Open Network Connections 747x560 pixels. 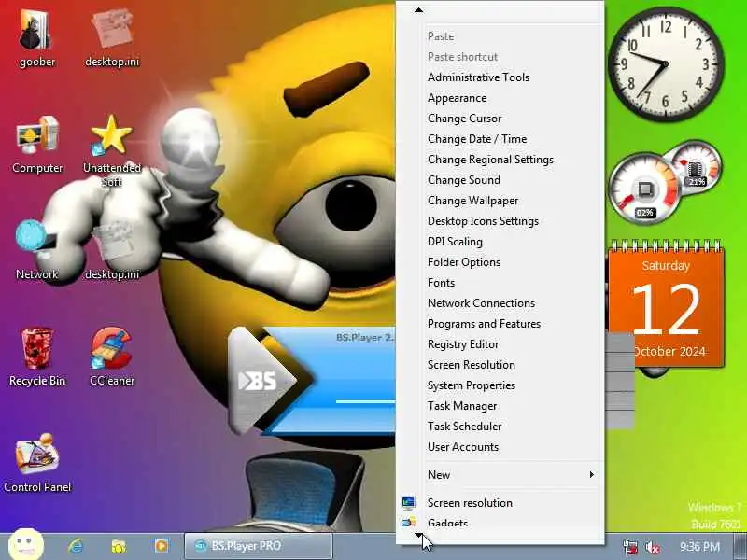tap(481, 302)
